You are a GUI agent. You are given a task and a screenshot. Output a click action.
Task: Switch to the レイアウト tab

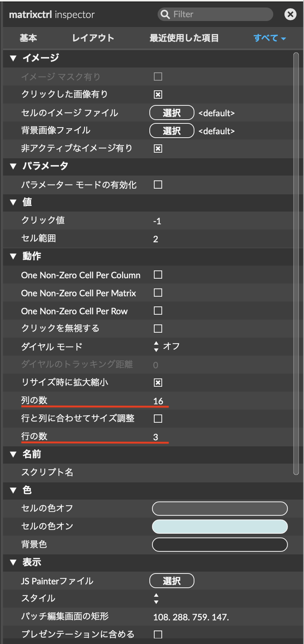93,38
